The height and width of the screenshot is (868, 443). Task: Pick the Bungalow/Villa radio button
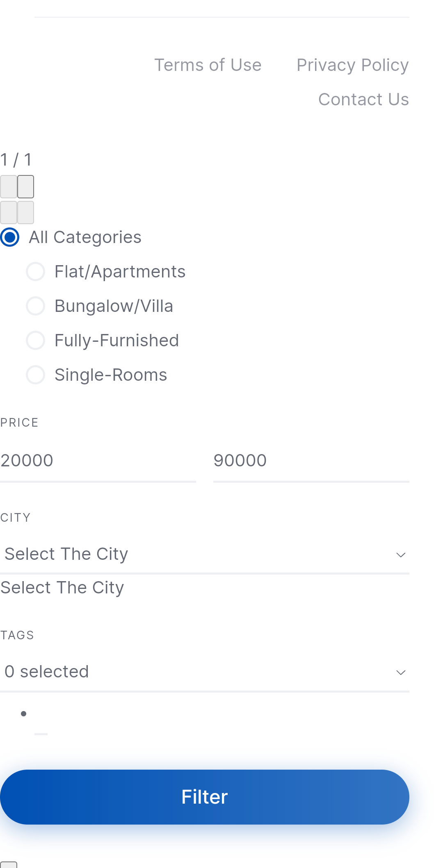35,306
